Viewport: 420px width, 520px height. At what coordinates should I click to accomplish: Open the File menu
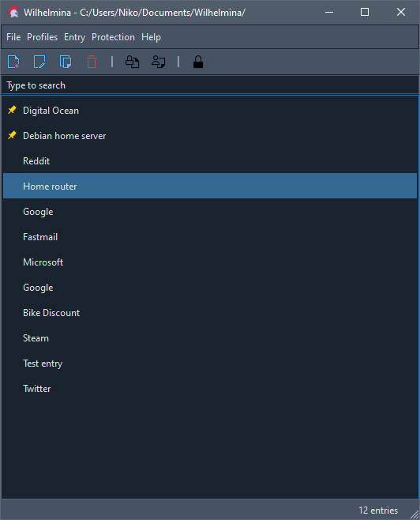pos(13,37)
